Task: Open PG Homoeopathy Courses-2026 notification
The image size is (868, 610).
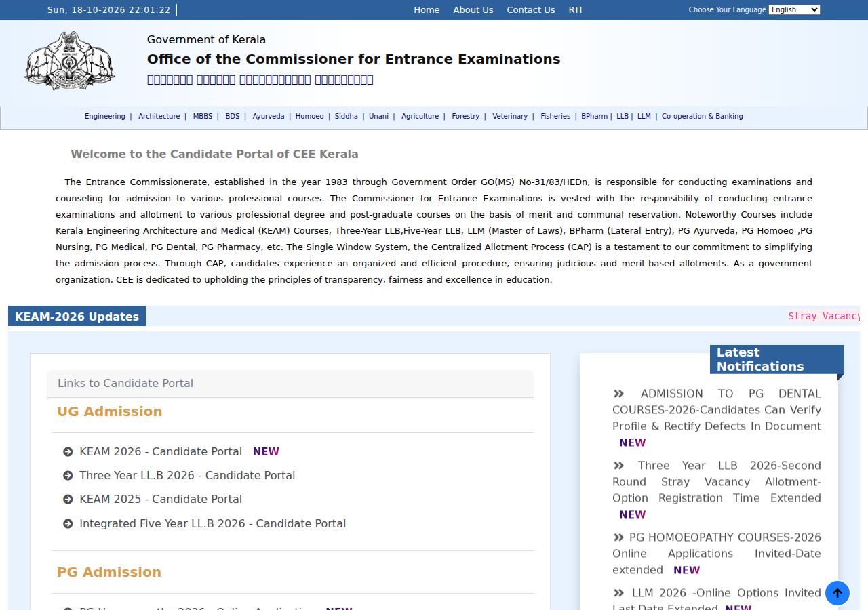Action: tap(717, 554)
